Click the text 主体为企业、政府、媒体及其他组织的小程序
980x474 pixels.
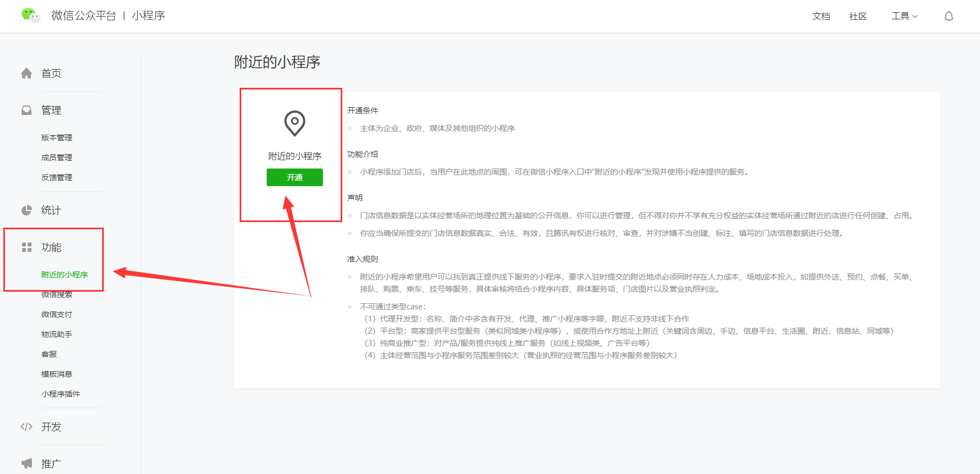pyautogui.click(x=437, y=128)
